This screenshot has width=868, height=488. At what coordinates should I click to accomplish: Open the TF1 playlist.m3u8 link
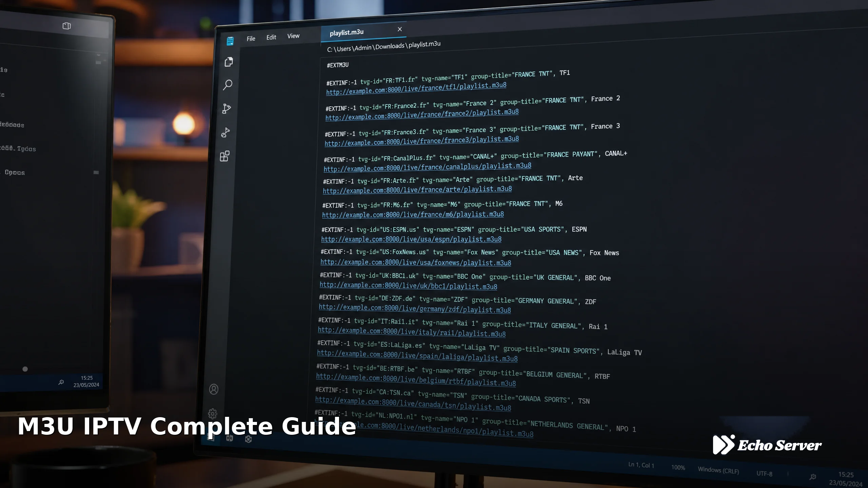tap(416, 88)
